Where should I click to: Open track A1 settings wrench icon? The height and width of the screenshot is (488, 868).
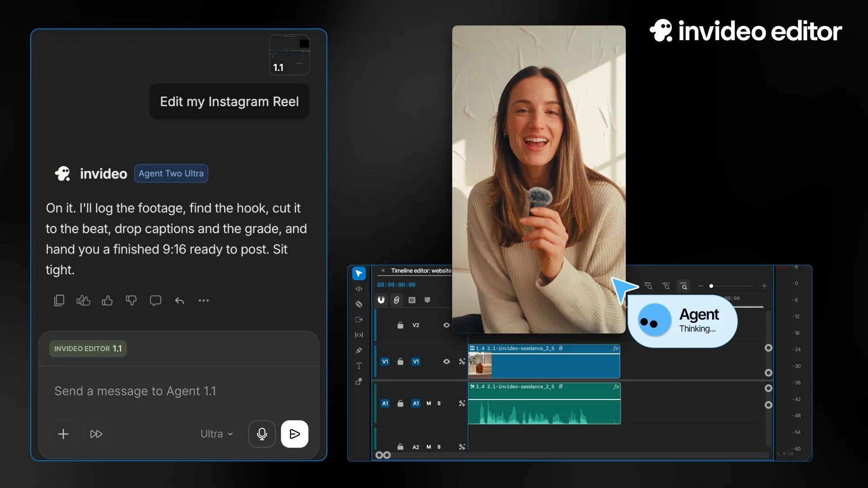coord(462,403)
